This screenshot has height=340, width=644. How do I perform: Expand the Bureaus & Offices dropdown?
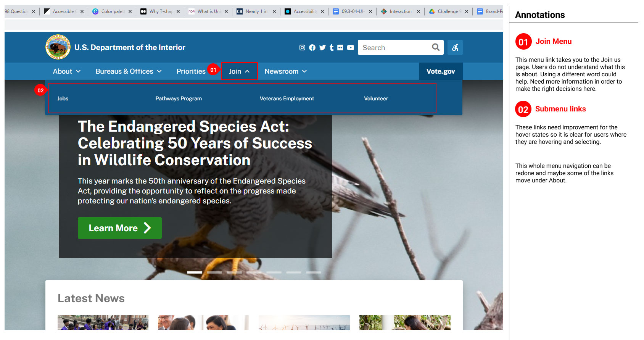(129, 71)
